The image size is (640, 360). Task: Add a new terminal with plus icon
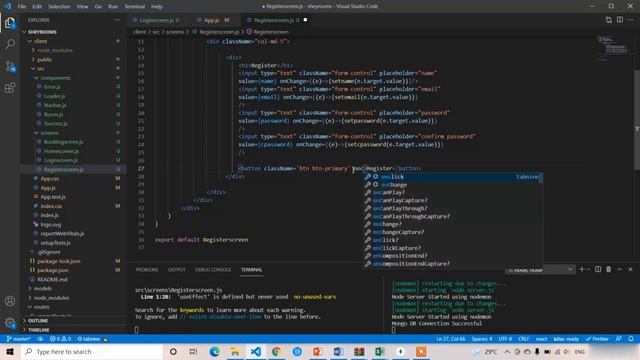(582, 269)
